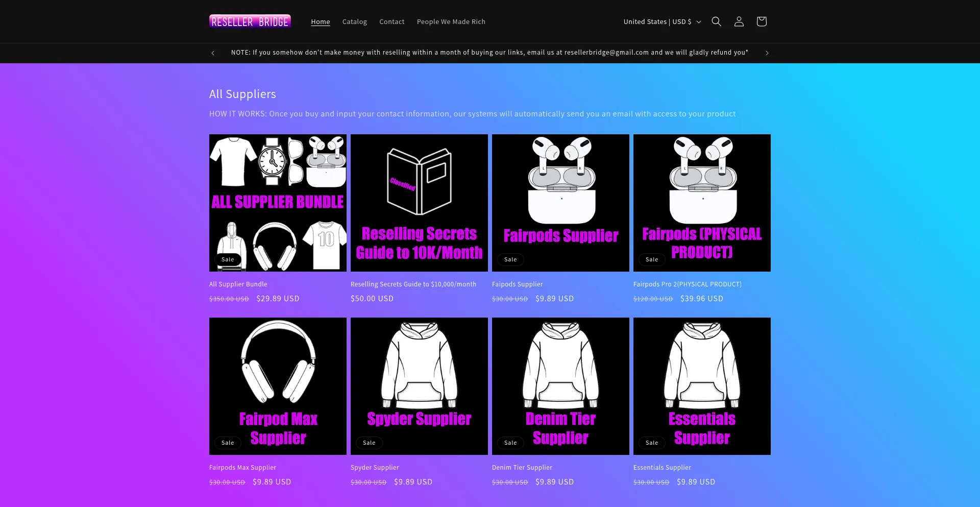This screenshot has height=507, width=980.
Task: Switch to the Catalog page
Action: click(354, 21)
